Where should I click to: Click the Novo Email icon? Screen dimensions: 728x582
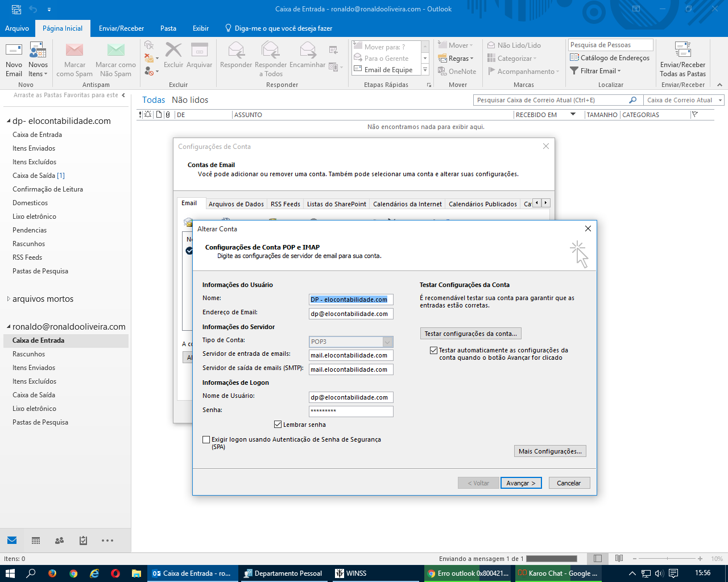14,51
